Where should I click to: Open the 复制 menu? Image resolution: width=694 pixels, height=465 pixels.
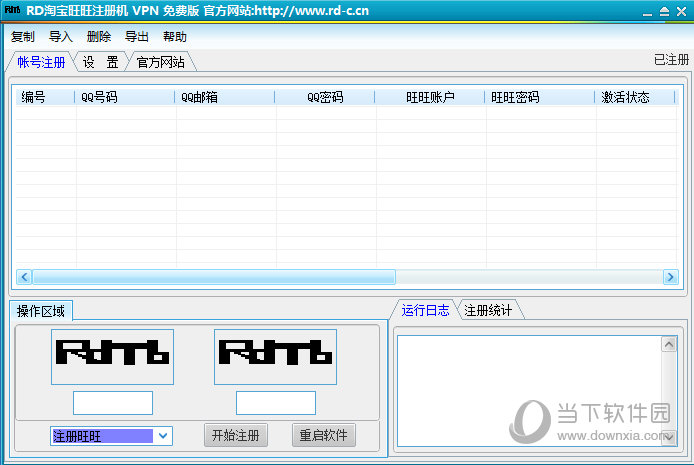(x=23, y=37)
